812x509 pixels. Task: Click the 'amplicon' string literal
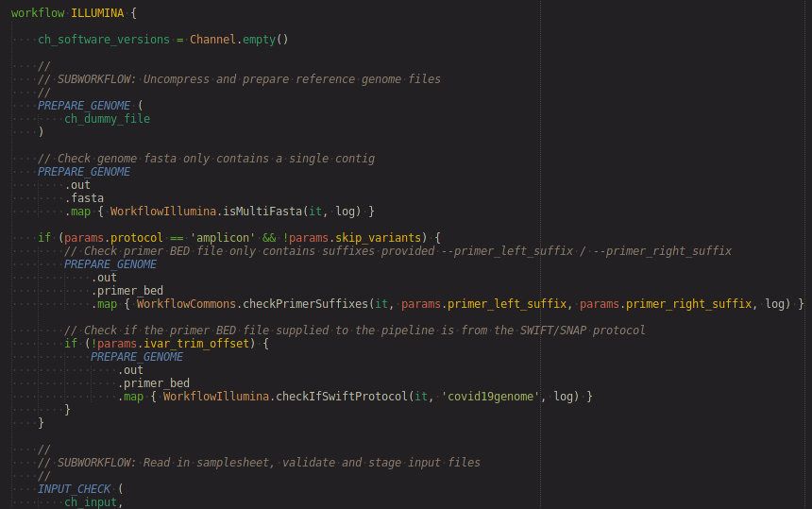tap(223, 238)
